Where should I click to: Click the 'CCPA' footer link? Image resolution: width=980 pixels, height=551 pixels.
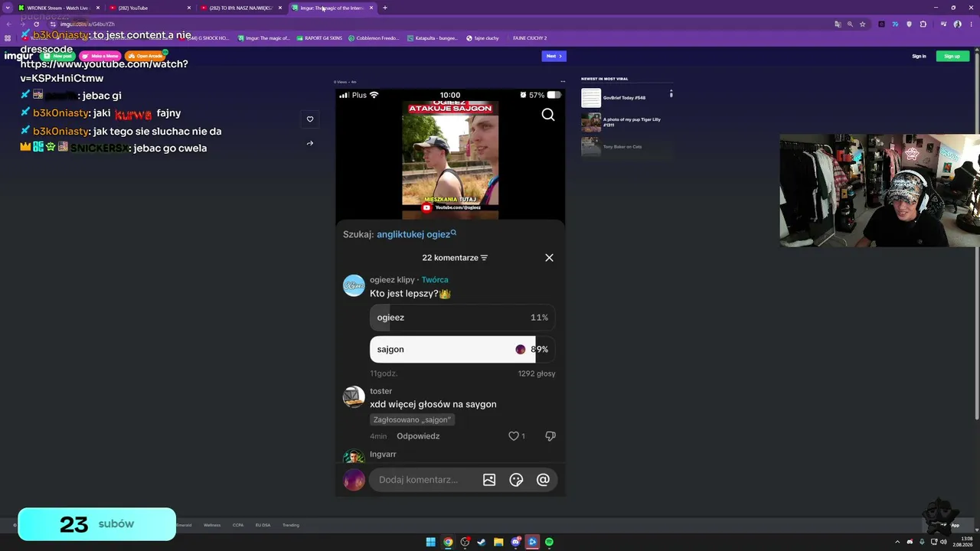[x=238, y=525]
